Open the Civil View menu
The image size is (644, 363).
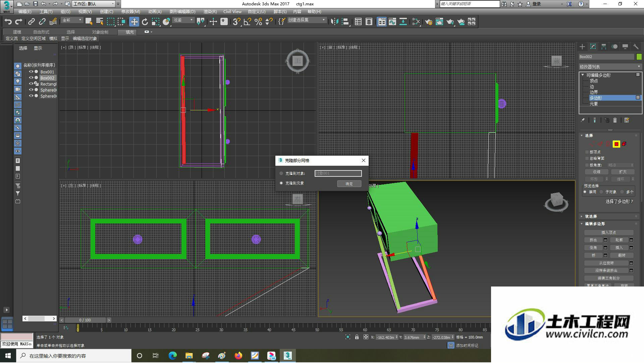coord(232,12)
